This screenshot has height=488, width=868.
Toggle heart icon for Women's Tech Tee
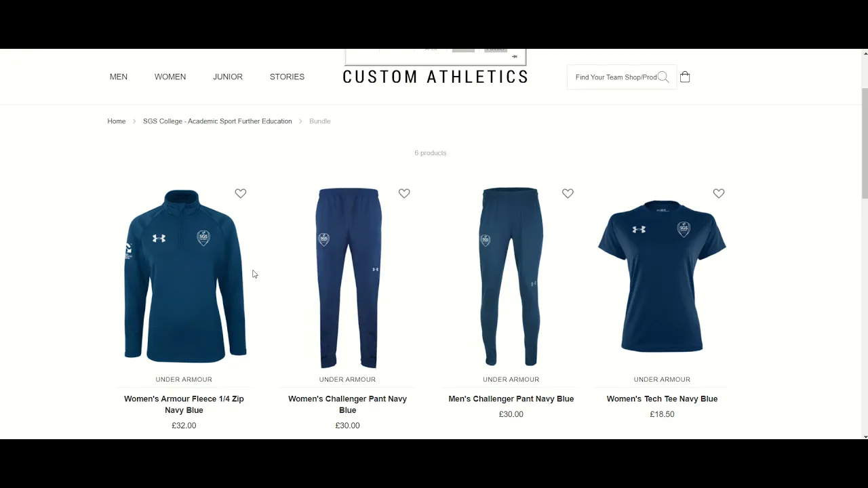719,193
